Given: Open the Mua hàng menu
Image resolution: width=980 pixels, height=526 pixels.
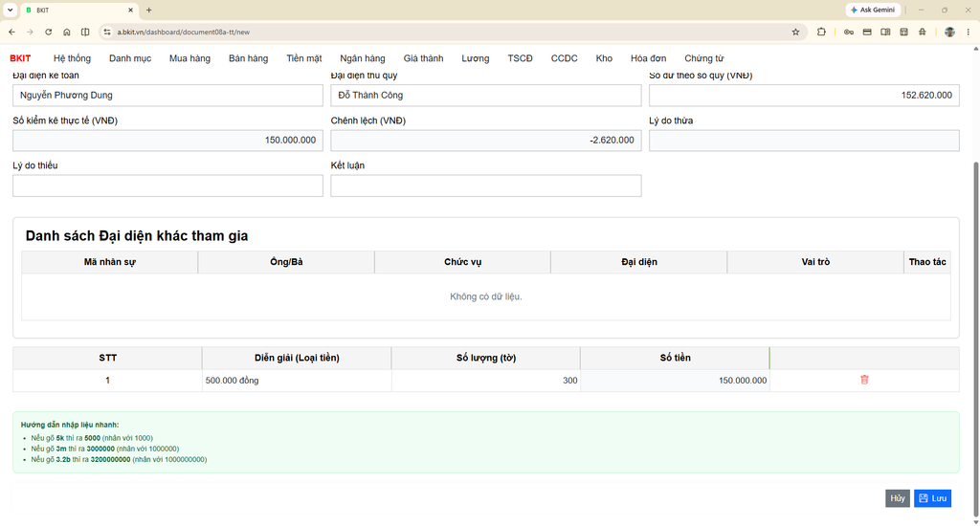Looking at the screenshot, I should click(x=189, y=58).
